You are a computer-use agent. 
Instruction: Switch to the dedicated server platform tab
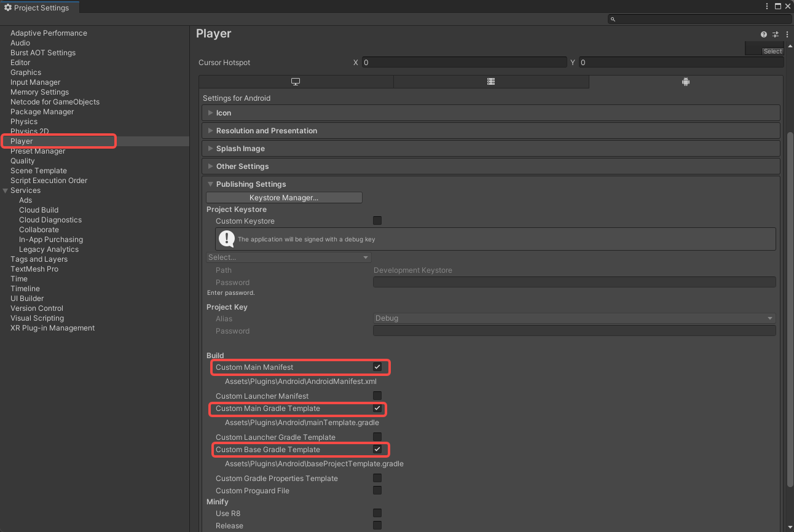coord(491,82)
